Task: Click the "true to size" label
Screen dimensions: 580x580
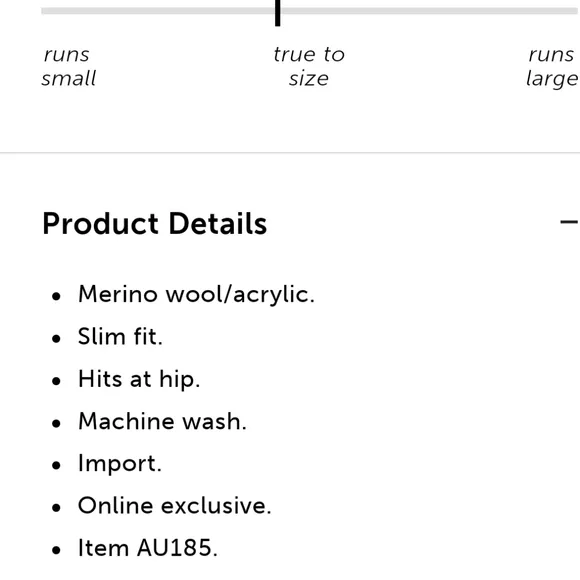Action: 309,67
